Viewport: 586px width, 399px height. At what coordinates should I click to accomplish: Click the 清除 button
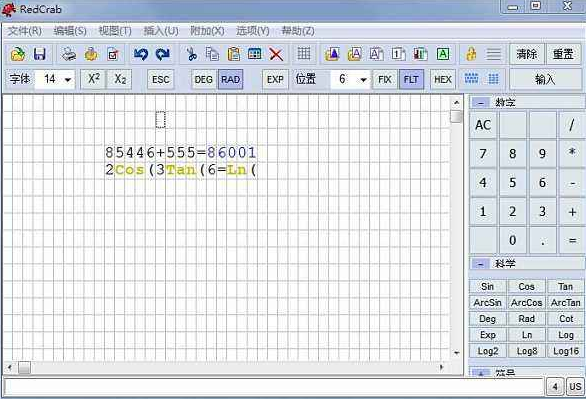click(527, 55)
